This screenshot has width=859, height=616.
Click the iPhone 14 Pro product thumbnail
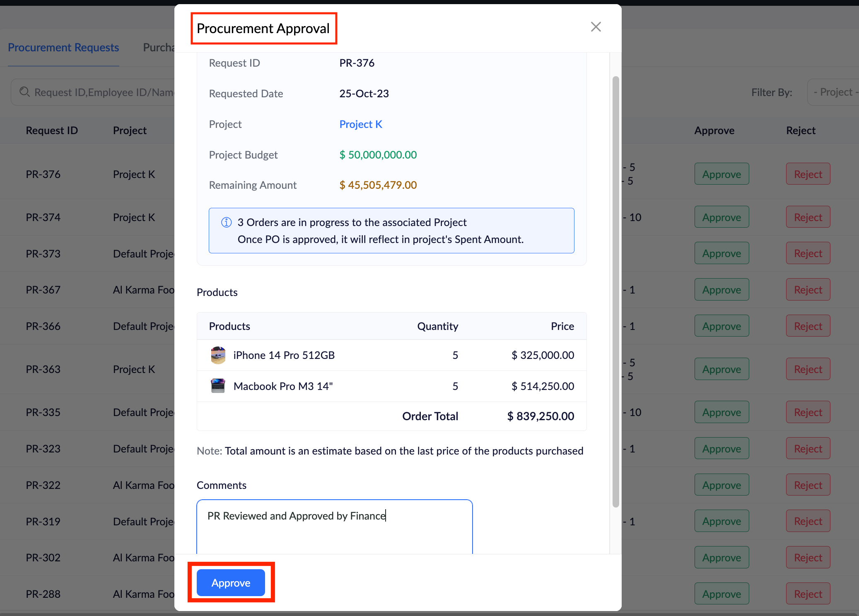coord(218,355)
